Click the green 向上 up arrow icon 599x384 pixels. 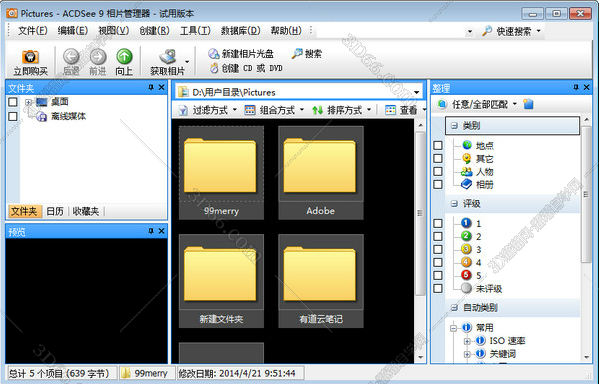click(x=124, y=57)
